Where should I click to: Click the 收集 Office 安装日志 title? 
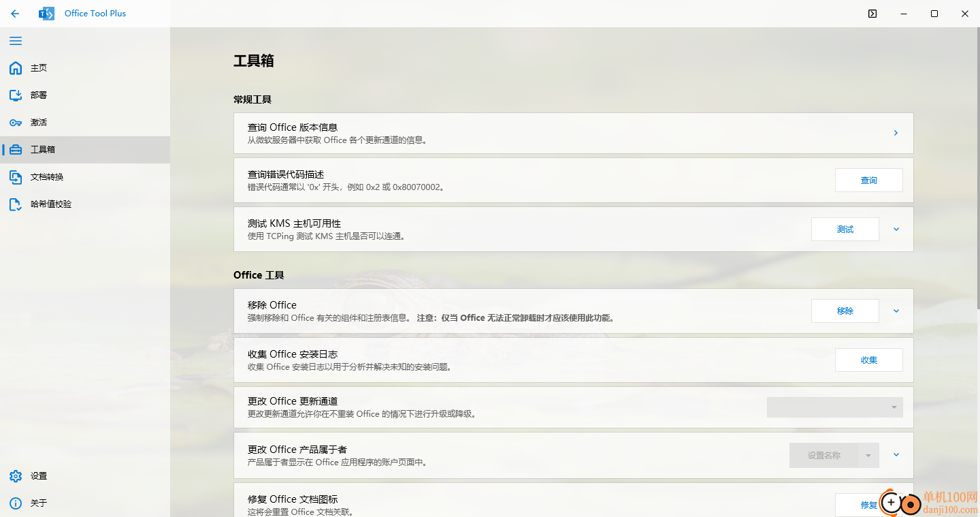(x=293, y=354)
